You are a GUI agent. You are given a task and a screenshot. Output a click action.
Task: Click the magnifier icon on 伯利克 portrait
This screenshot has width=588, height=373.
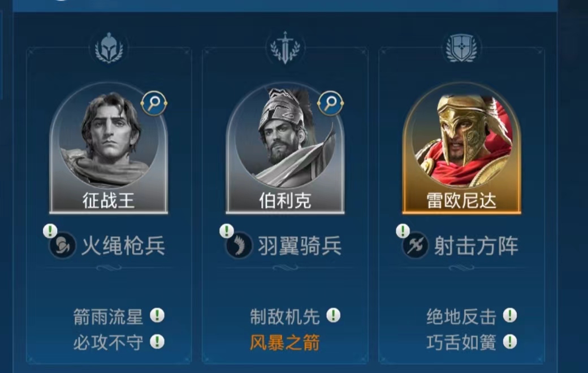[x=330, y=103]
